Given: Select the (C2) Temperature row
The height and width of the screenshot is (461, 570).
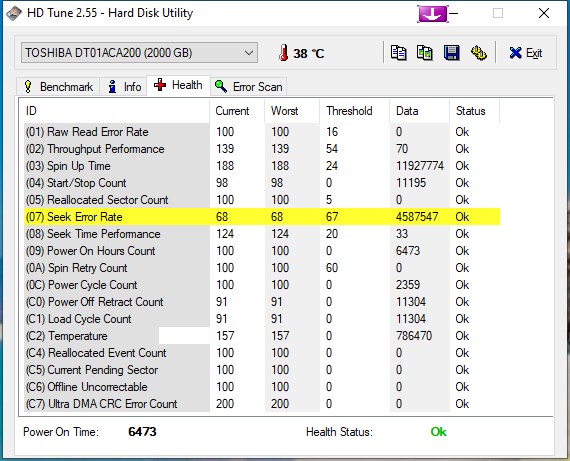Looking at the screenshot, I should point(262,336).
